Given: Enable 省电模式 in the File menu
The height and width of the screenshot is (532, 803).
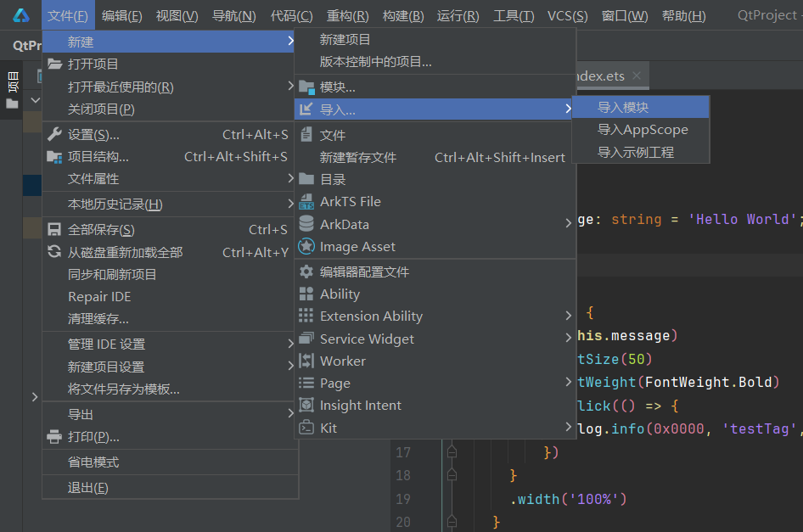Looking at the screenshot, I should pos(93,462).
